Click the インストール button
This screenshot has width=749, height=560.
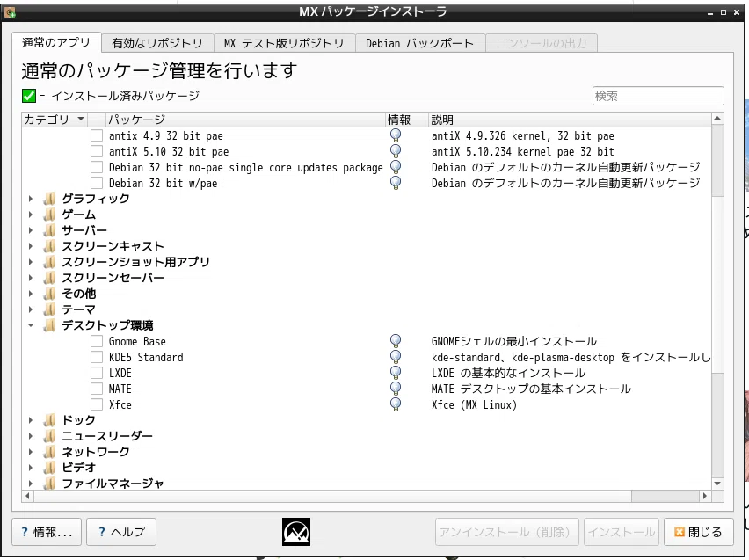[621, 532]
